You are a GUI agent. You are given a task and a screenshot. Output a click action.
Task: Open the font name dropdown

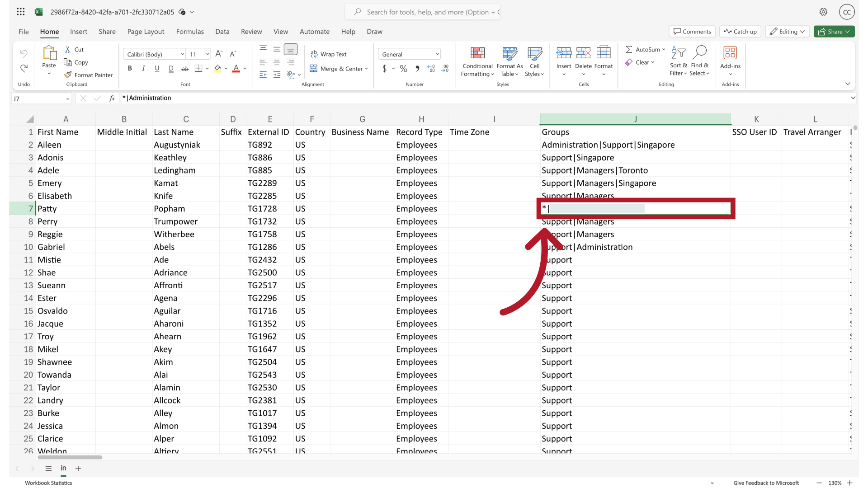pos(182,54)
